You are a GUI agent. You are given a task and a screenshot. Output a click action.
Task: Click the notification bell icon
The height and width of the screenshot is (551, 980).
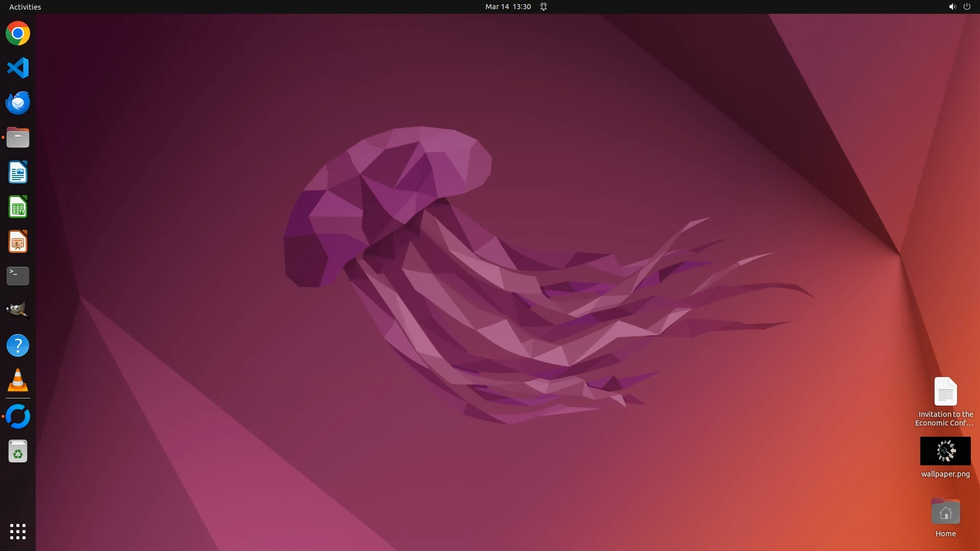(544, 7)
